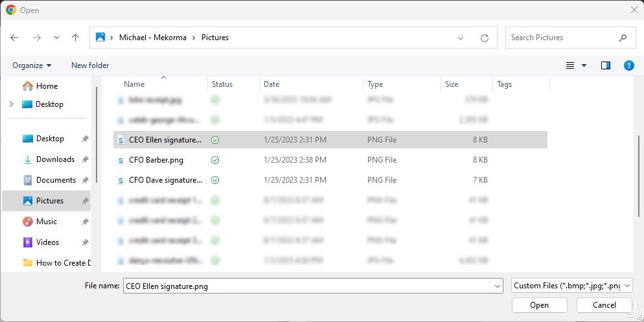
Task: Click the 7 KB size cell
Action: tap(480, 180)
